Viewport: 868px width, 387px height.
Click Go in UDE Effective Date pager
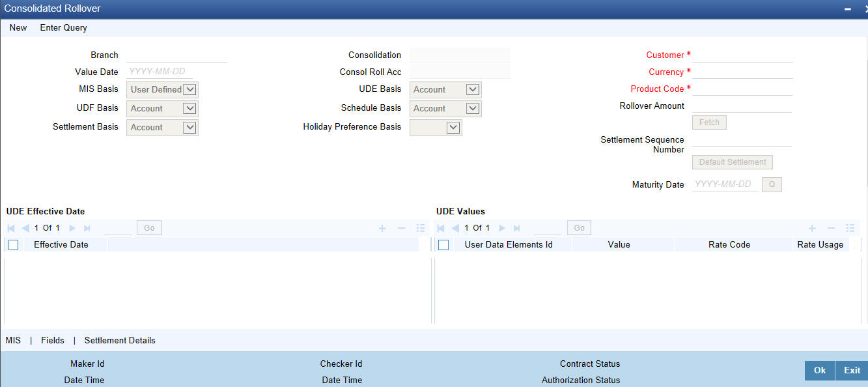(149, 228)
